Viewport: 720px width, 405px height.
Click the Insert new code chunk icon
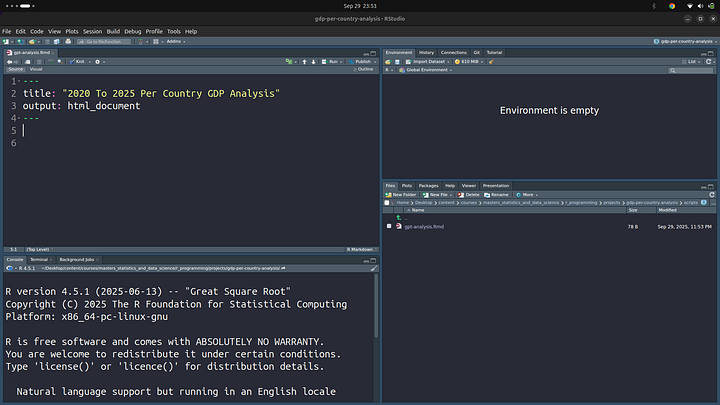click(x=288, y=62)
